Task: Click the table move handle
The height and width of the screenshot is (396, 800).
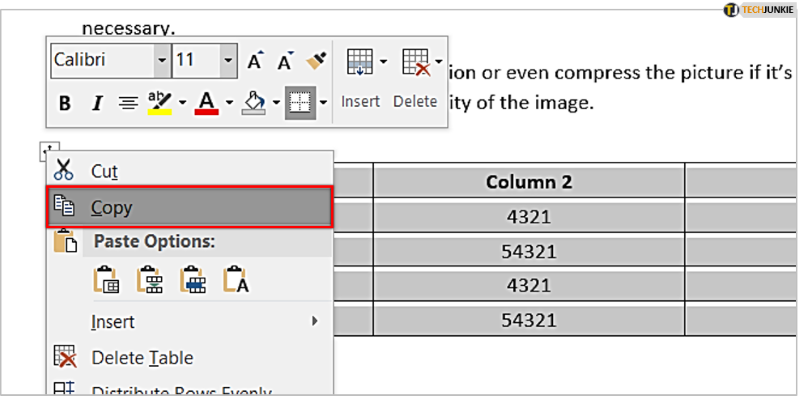Action: 49,151
